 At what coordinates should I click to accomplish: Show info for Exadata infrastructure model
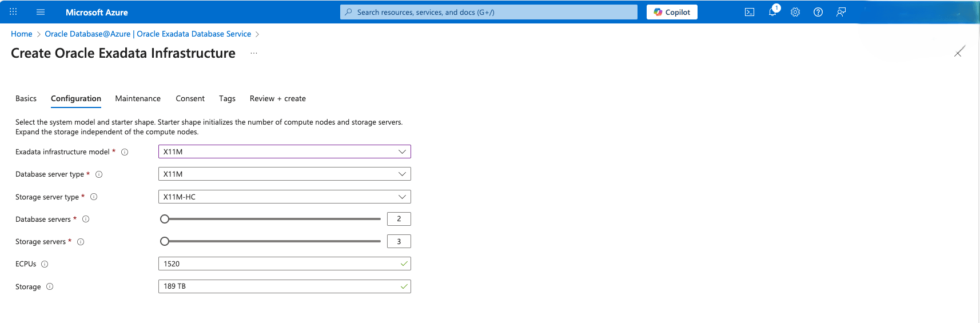(125, 152)
